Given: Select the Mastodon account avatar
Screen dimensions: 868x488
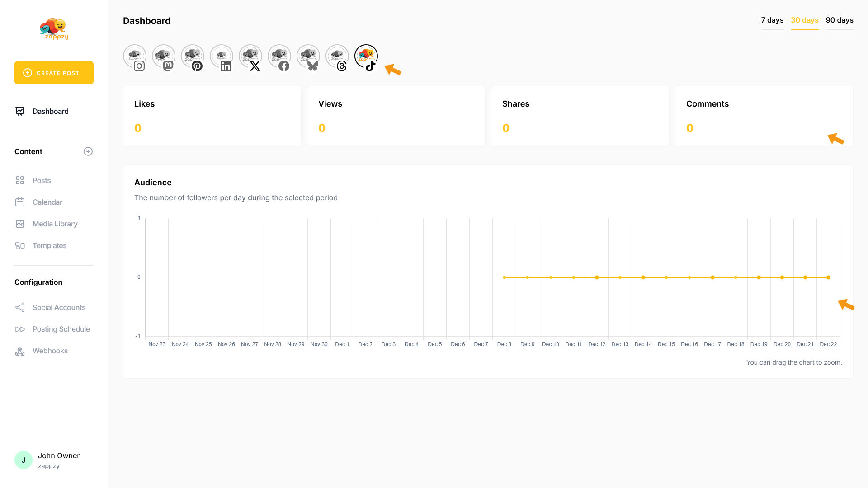Looking at the screenshot, I should (x=164, y=56).
